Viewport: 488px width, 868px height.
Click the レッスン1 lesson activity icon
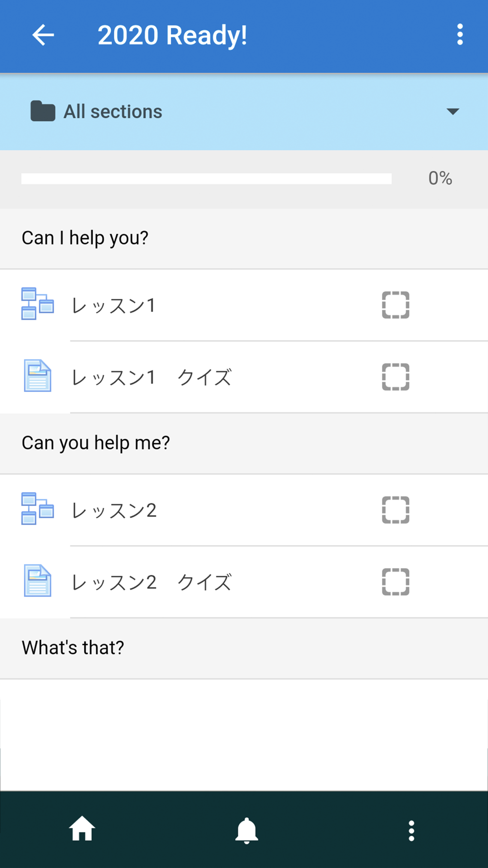pos(38,304)
